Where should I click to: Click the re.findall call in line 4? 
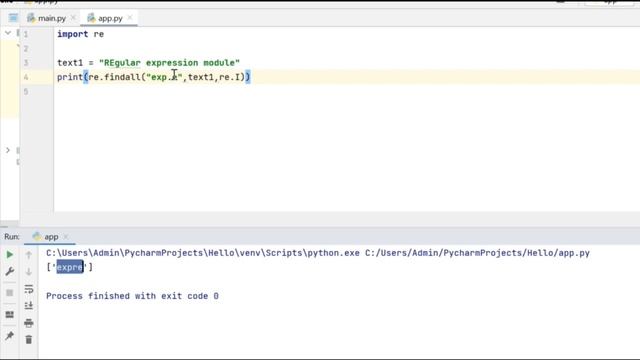(x=115, y=77)
